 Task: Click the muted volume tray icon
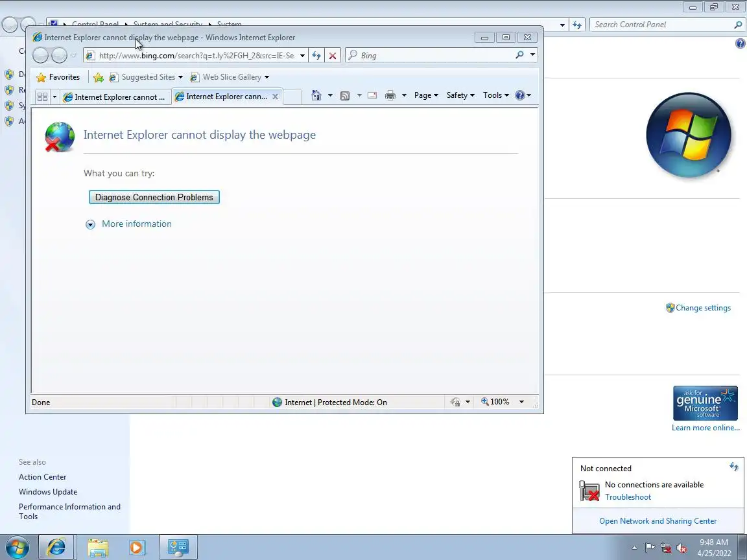(682, 548)
